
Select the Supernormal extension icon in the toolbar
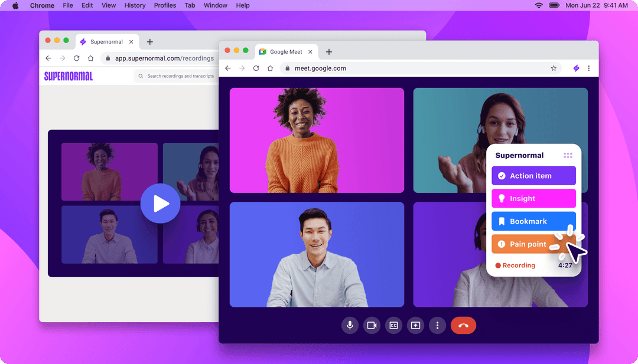[x=576, y=68]
